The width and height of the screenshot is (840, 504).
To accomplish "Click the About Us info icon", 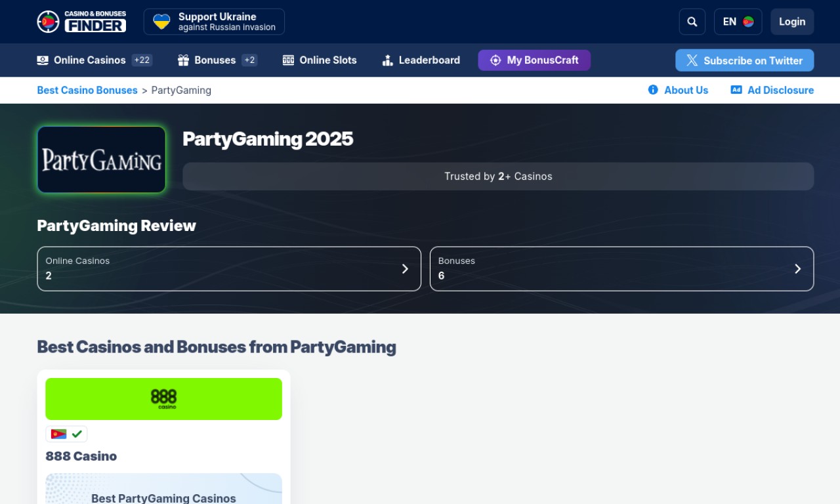I will pos(653,90).
